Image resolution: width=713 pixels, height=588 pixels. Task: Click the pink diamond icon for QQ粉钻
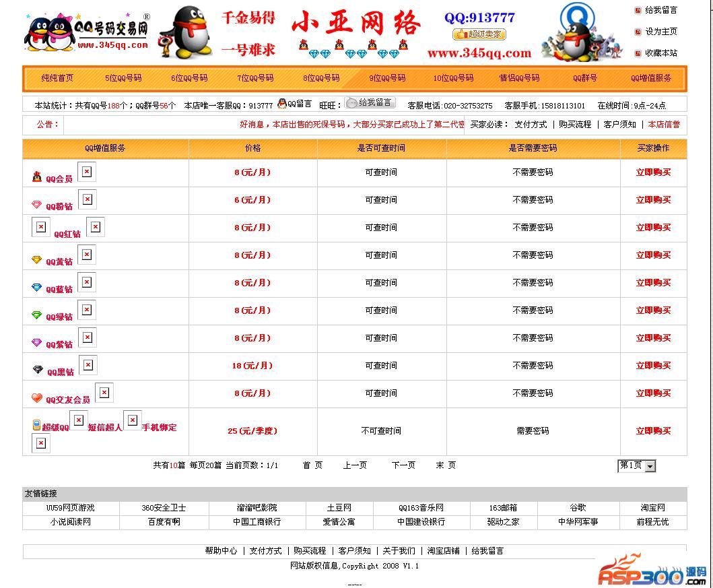coord(37,205)
